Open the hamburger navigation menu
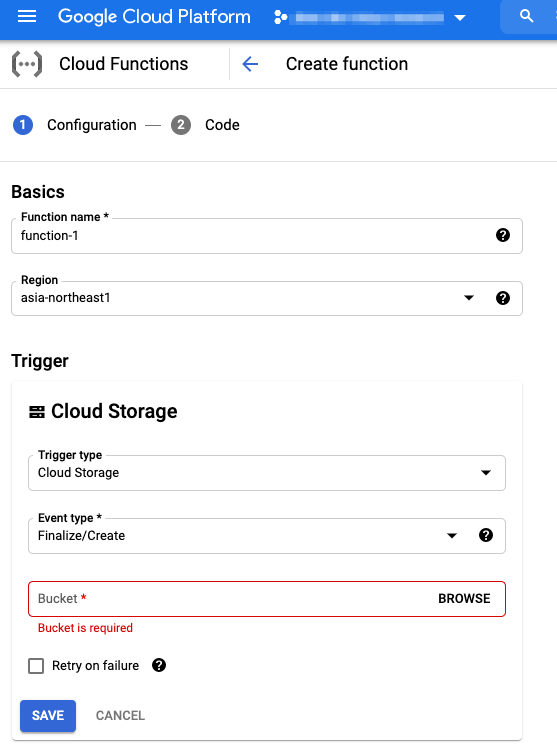The image size is (557, 752). click(x=27, y=17)
